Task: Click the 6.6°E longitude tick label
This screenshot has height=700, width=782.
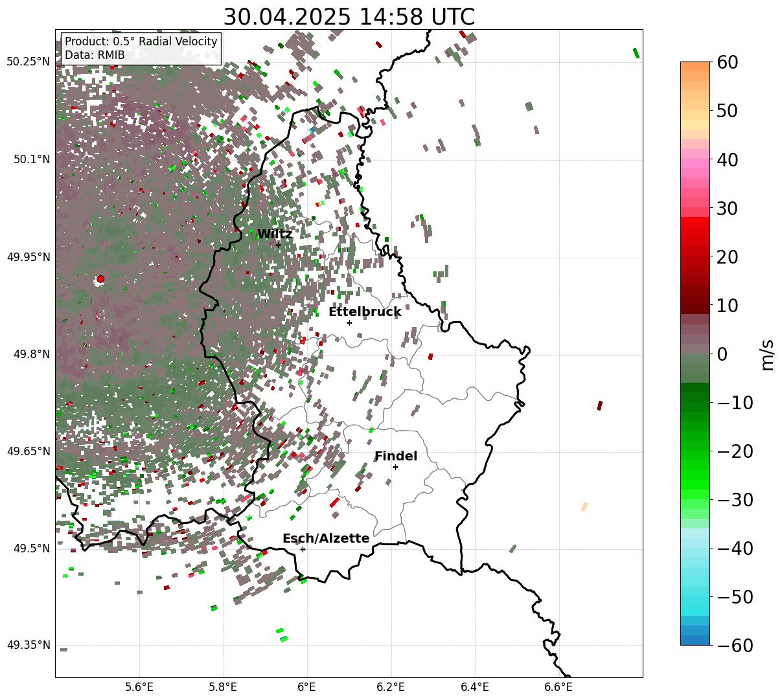Action: coord(559,687)
